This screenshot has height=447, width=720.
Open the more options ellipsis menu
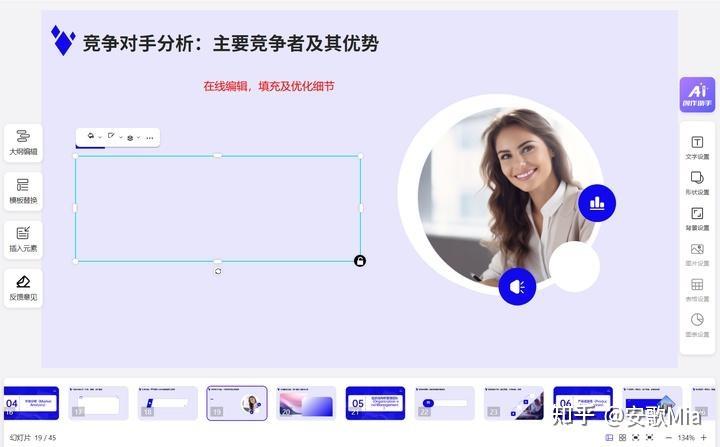click(x=150, y=137)
